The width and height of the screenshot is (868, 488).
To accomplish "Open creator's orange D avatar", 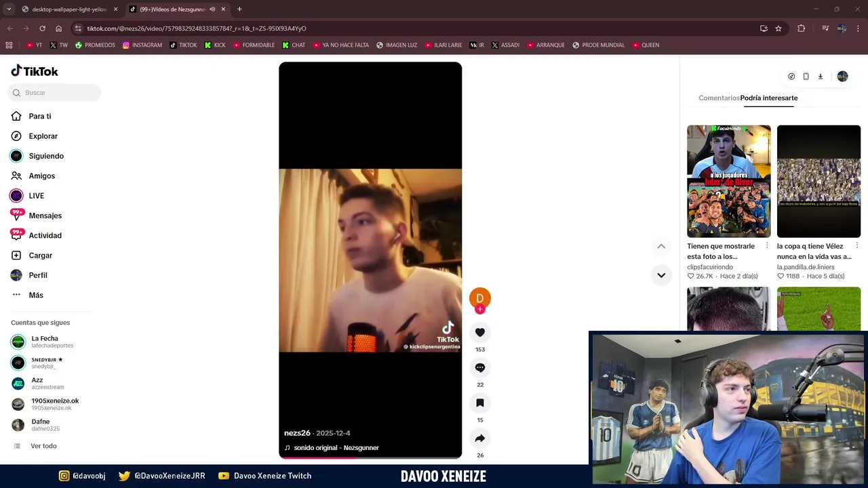I will click(x=480, y=298).
